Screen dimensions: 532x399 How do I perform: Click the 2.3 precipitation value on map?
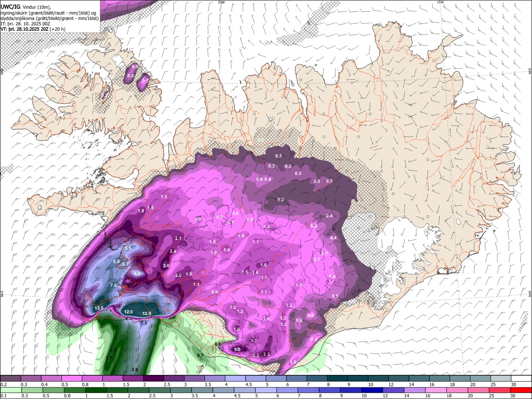pyautogui.click(x=266, y=354)
